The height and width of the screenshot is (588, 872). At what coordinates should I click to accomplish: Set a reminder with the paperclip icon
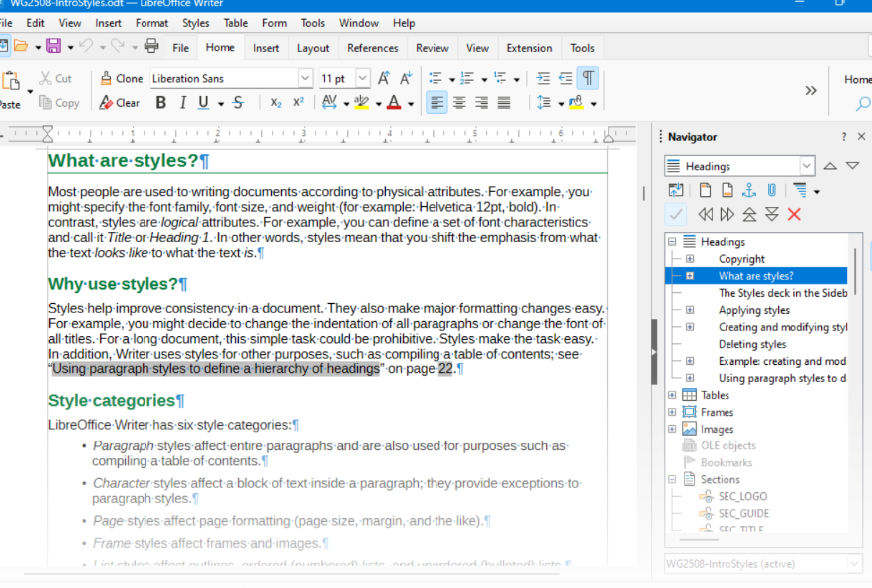click(x=772, y=190)
